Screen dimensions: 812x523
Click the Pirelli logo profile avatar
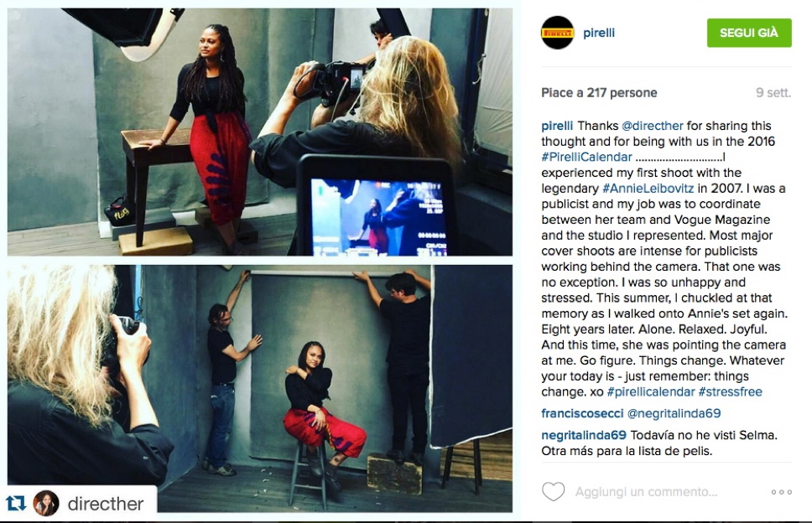557,33
